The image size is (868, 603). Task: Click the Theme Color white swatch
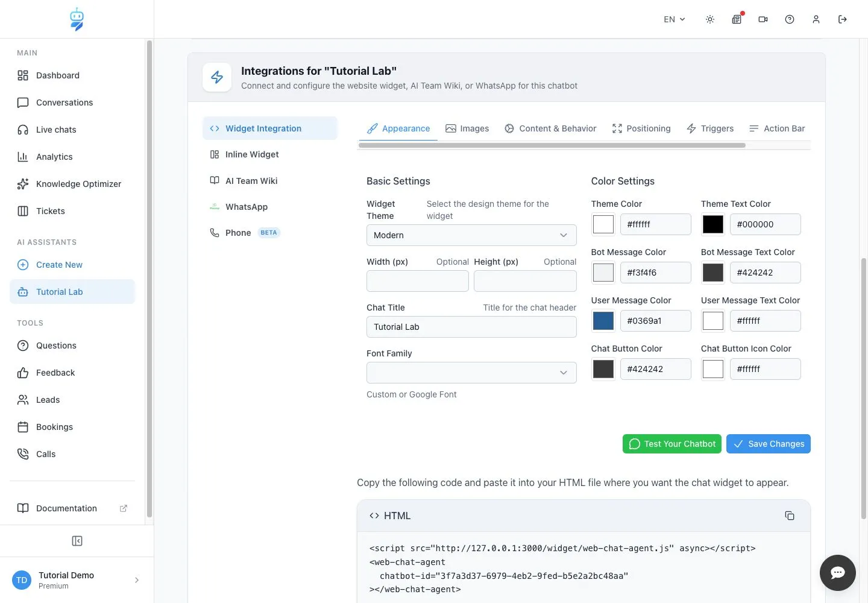point(603,224)
